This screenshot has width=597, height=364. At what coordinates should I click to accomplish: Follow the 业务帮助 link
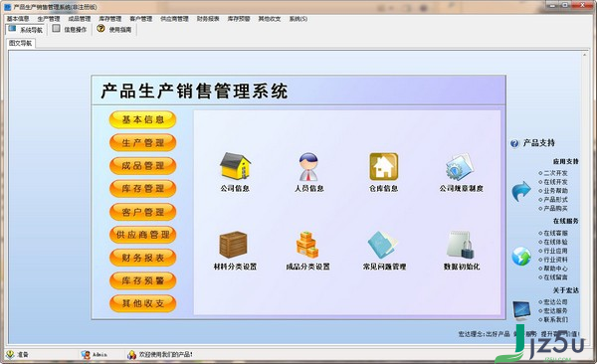[555, 191]
